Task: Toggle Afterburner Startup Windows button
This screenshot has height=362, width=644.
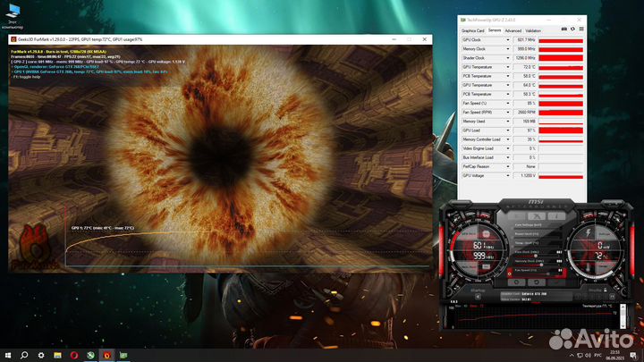Action: (478, 296)
